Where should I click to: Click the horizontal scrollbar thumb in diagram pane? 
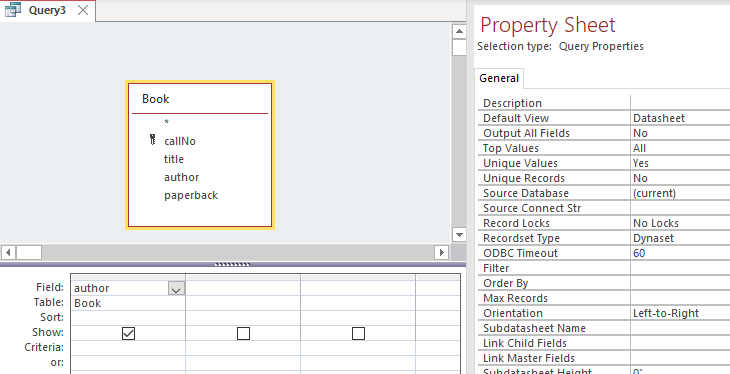(x=29, y=252)
